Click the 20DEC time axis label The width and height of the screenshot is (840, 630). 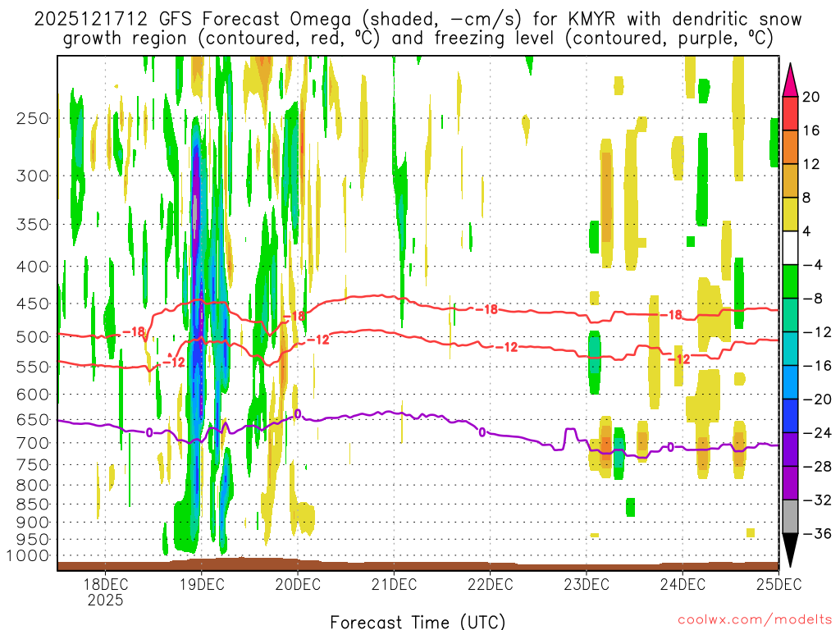click(x=298, y=583)
